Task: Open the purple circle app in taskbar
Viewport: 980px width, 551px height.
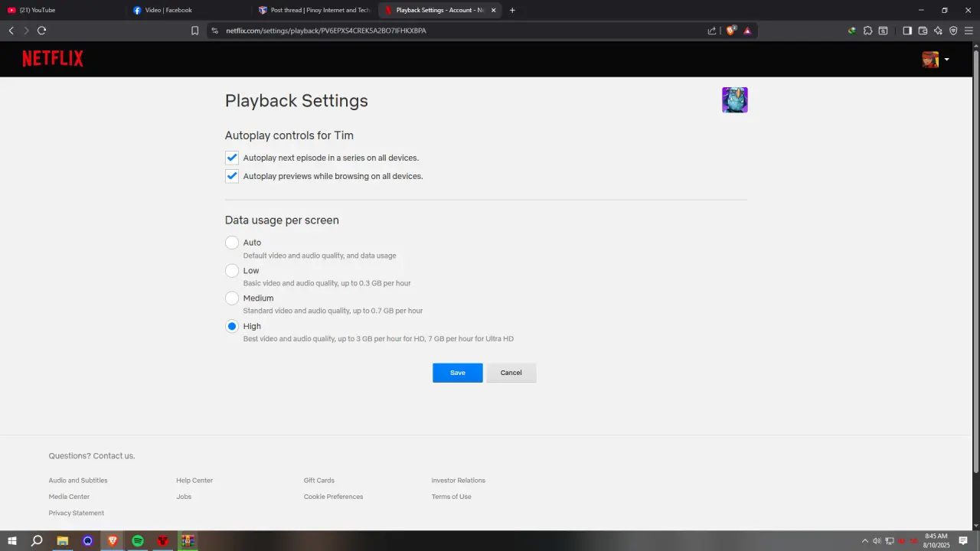Action: (x=88, y=541)
